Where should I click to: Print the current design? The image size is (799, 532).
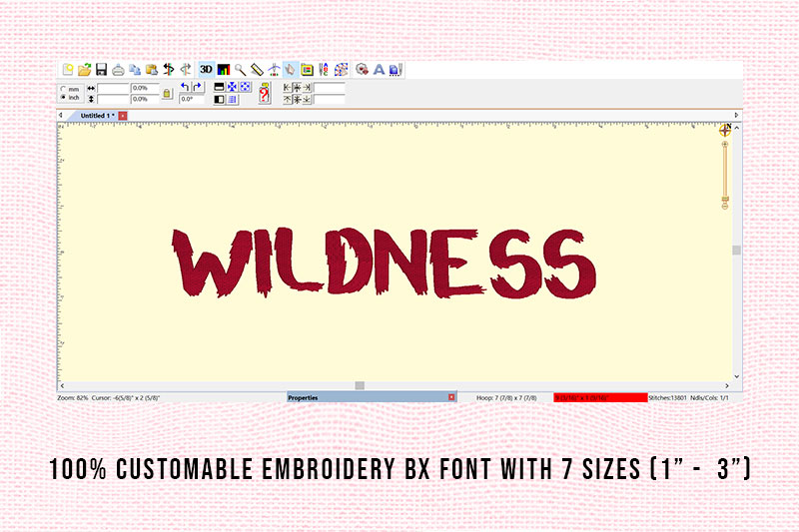point(118,70)
